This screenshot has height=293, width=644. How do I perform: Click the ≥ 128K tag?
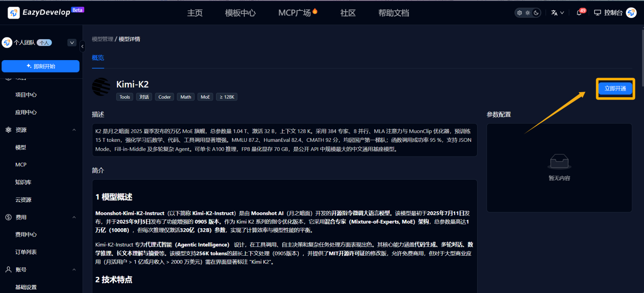pyautogui.click(x=227, y=97)
